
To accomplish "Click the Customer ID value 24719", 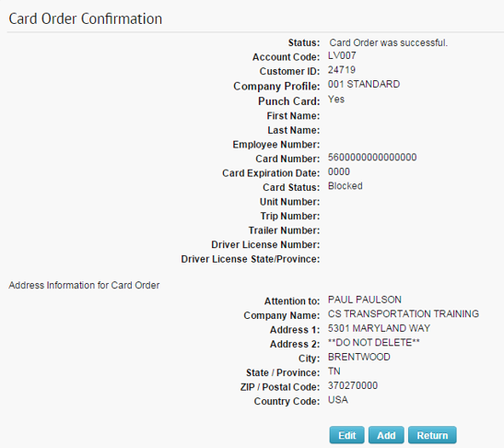I will click(x=342, y=70).
